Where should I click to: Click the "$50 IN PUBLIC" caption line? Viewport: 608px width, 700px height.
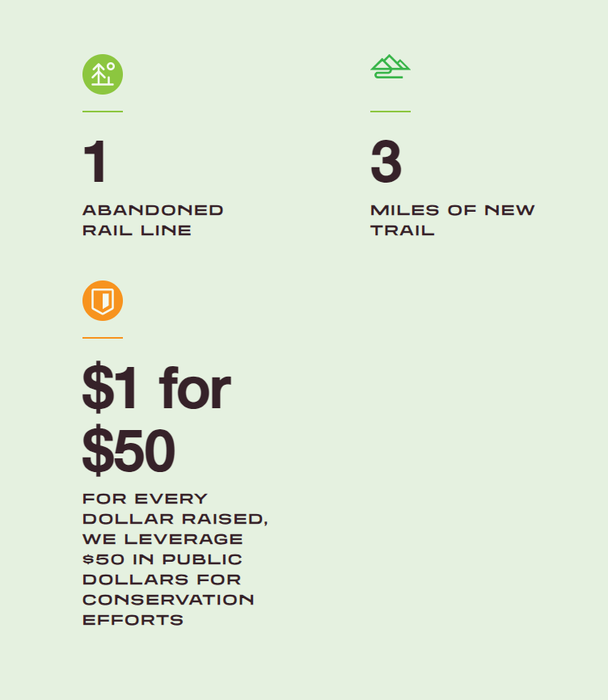163,559
